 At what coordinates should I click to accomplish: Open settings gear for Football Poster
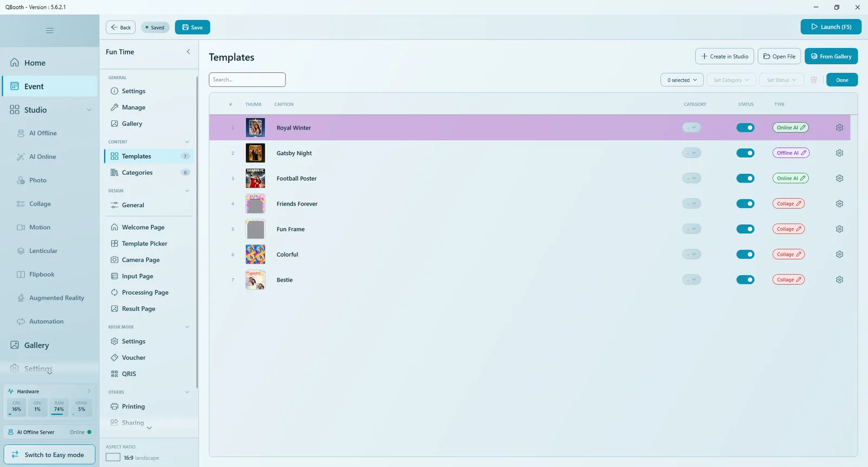pyautogui.click(x=839, y=178)
